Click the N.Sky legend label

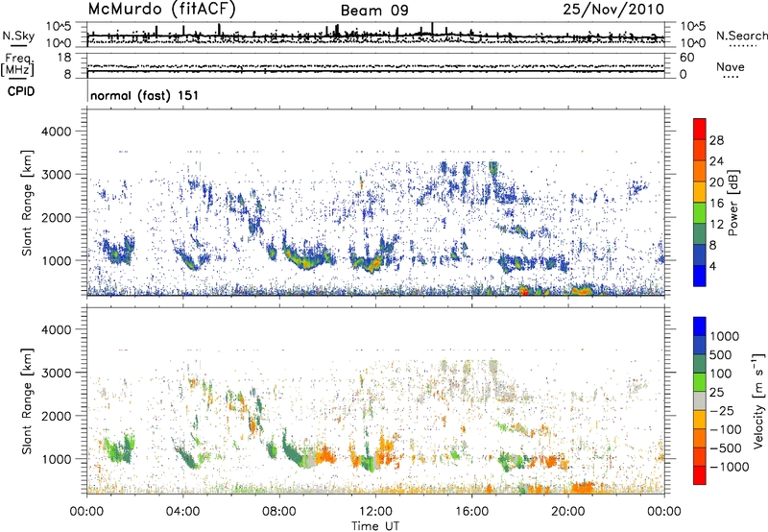click(x=18, y=36)
